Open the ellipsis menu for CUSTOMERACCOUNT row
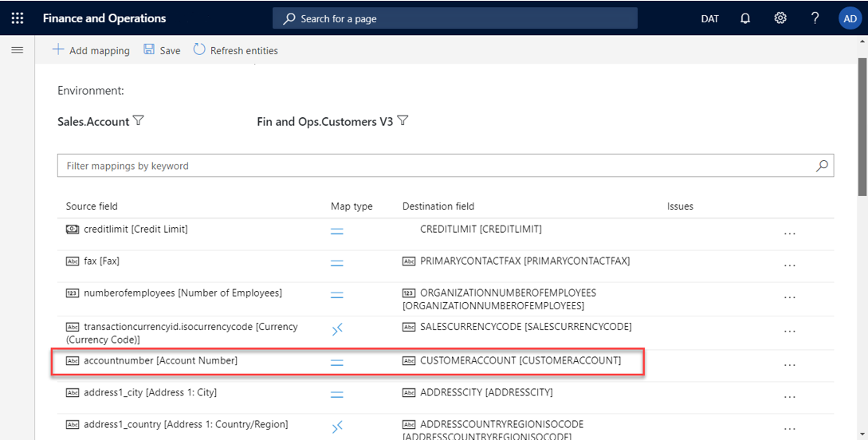 coord(790,365)
